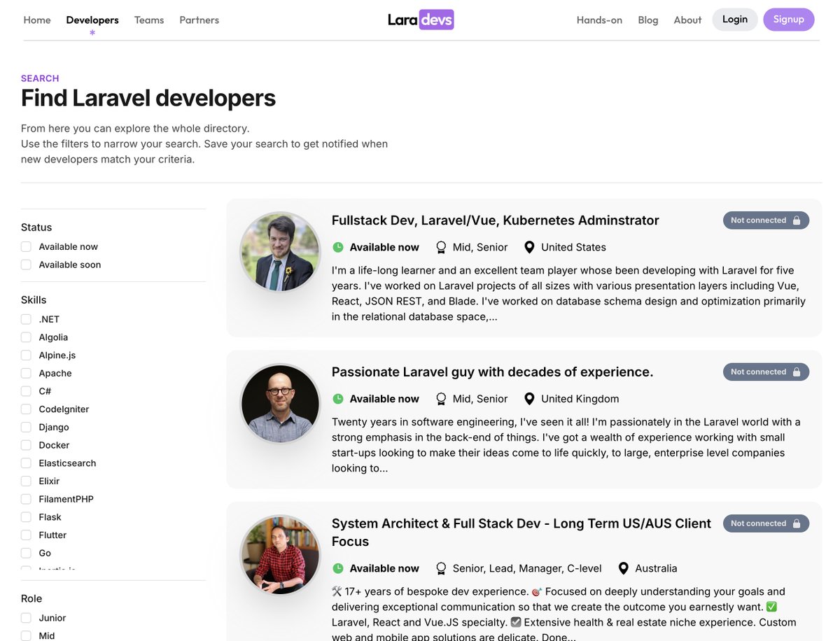Enable the Flask skill checkbox

click(26, 517)
